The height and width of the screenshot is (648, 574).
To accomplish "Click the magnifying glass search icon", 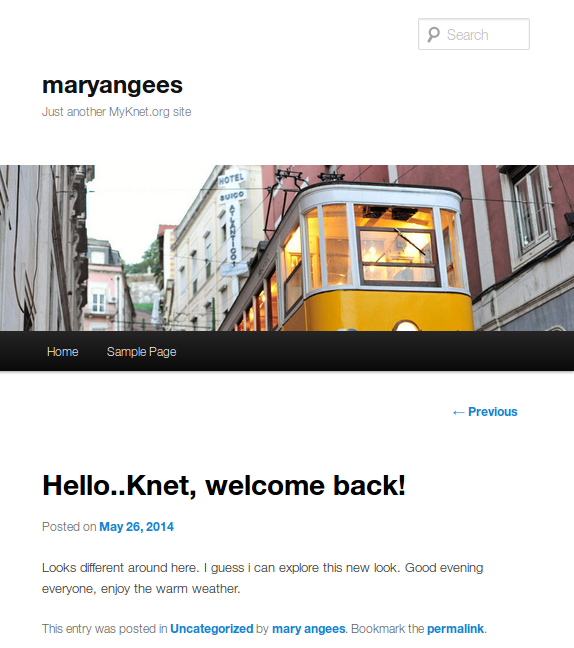I will 433,35.
